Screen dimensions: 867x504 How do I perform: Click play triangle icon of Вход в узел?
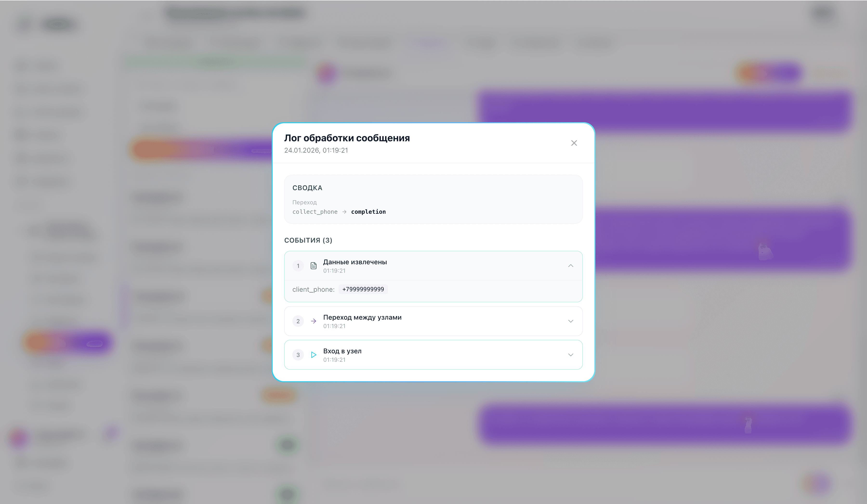[313, 355]
